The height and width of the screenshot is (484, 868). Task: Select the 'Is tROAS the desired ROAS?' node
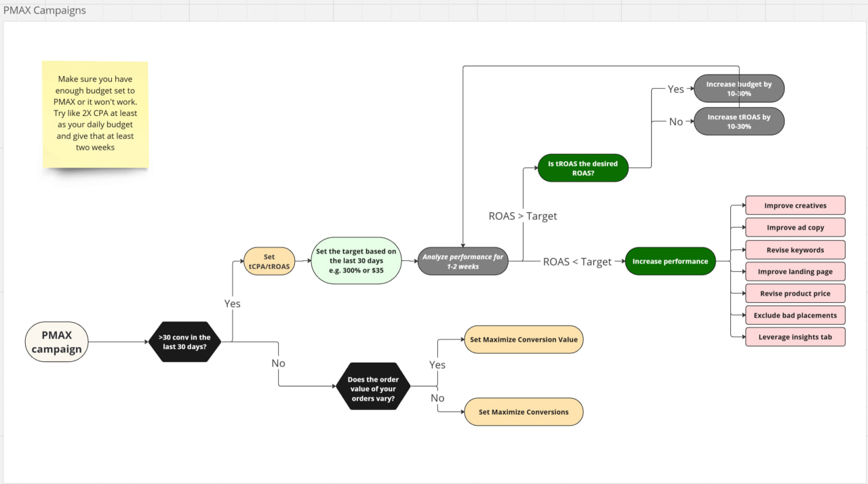(583, 168)
